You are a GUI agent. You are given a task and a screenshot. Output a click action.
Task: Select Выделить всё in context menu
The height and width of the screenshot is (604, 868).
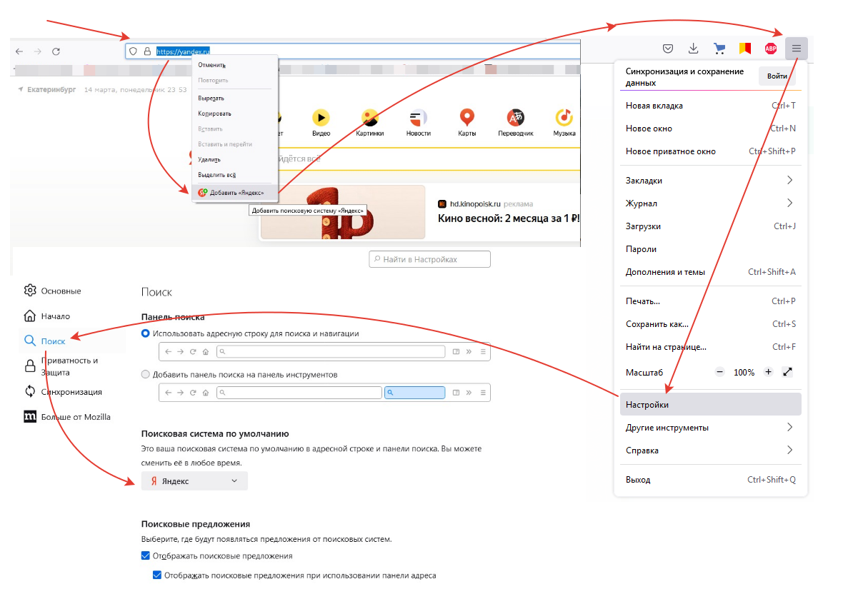[234, 174]
